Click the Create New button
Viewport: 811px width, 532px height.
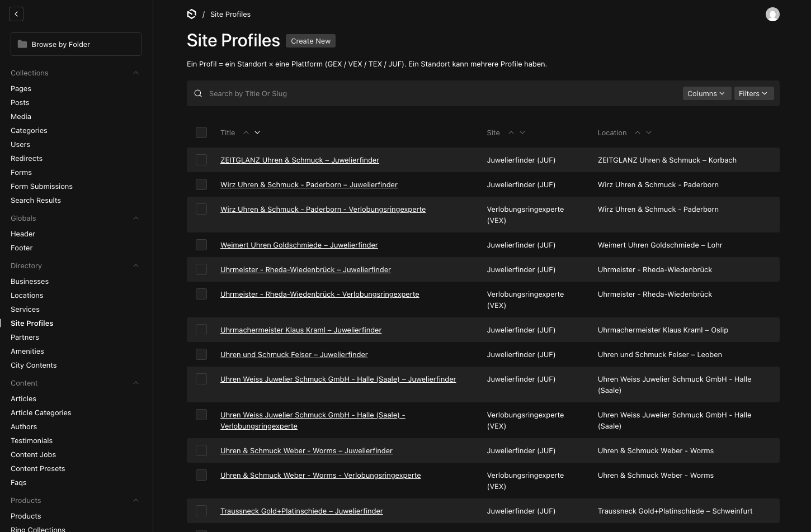point(310,41)
